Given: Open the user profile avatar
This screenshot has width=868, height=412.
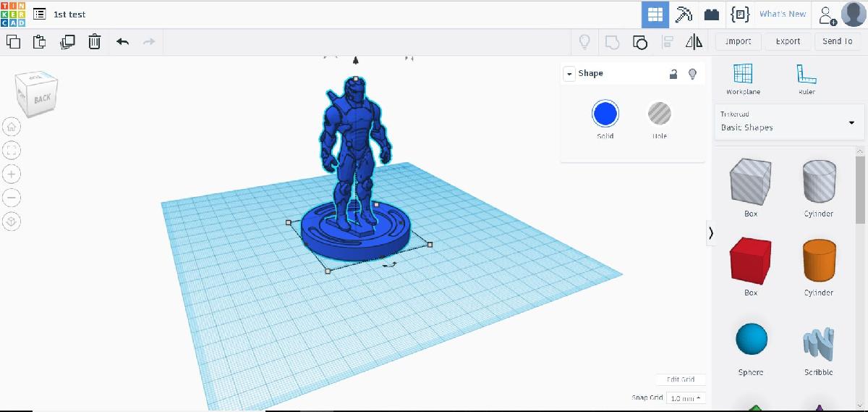Looking at the screenshot, I should pos(854,14).
